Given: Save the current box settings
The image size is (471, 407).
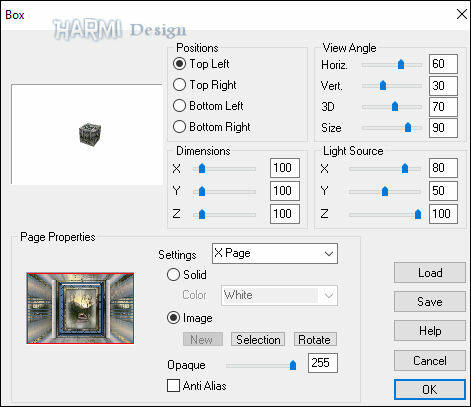Looking at the screenshot, I should click(430, 302).
